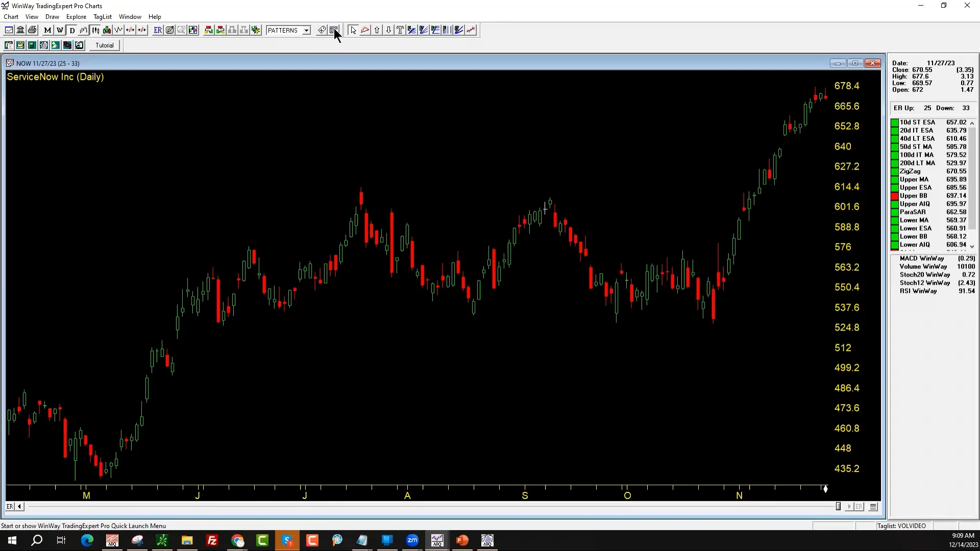Image resolution: width=980 pixels, height=551 pixels.
Task: Select the downward arrow drawing tool
Action: [x=388, y=30]
